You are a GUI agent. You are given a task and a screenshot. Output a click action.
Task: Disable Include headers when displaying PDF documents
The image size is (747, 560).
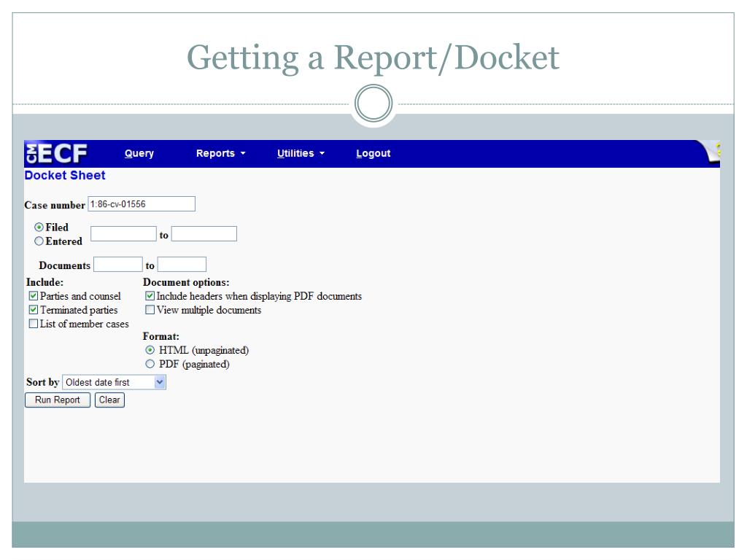150,296
